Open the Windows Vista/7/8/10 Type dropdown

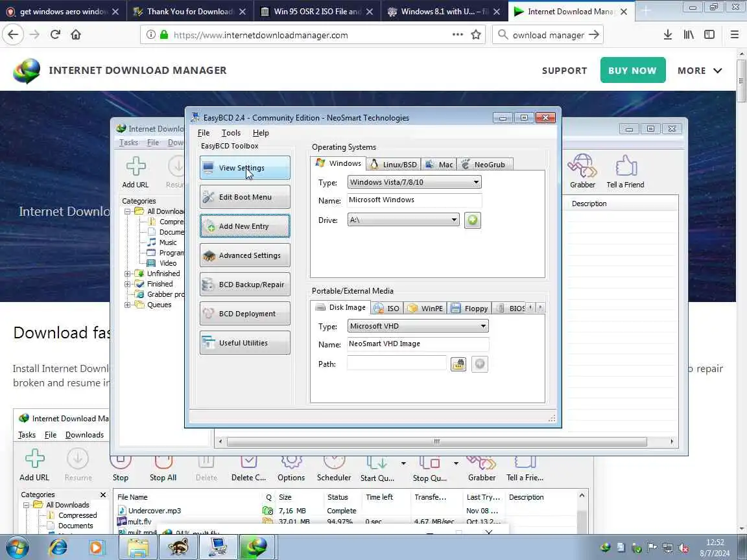click(414, 182)
